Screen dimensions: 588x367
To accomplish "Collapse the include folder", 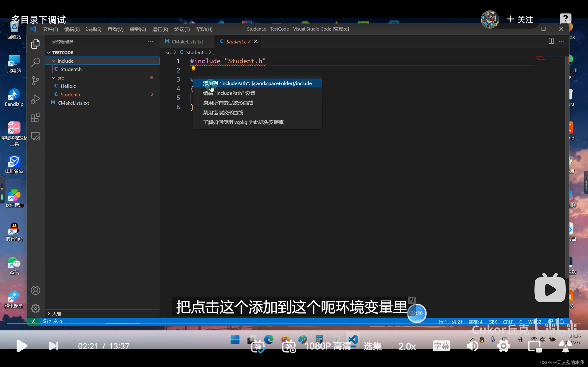I will click(x=54, y=61).
